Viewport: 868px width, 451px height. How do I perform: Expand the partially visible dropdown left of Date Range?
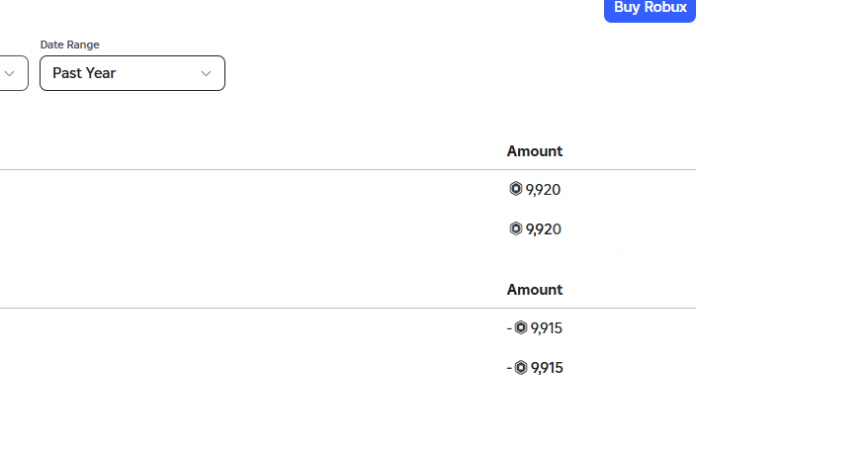click(10, 73)
